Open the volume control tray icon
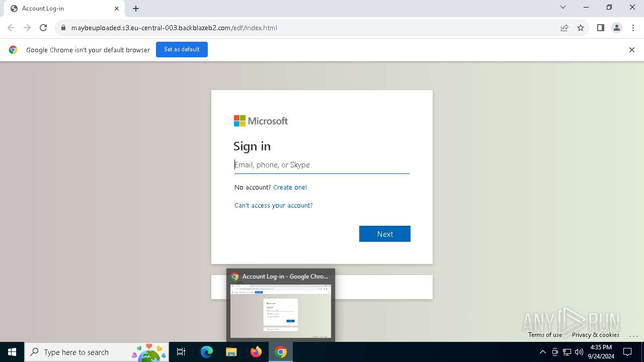This screenshot has width=644, height=362. click(x=579, y=352)
